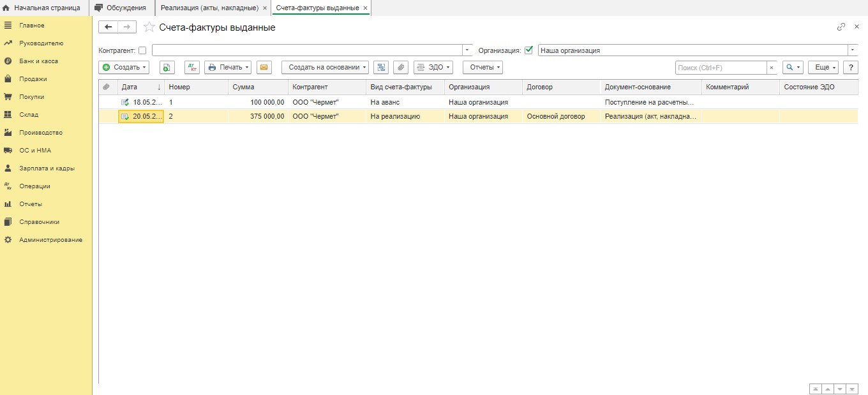Click the copy document icon next to Создать
Screen dimensions: 868x395
[167, 68]
